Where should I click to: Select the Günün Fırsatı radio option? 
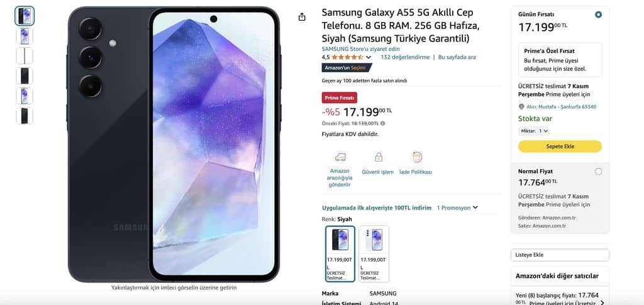599,14
